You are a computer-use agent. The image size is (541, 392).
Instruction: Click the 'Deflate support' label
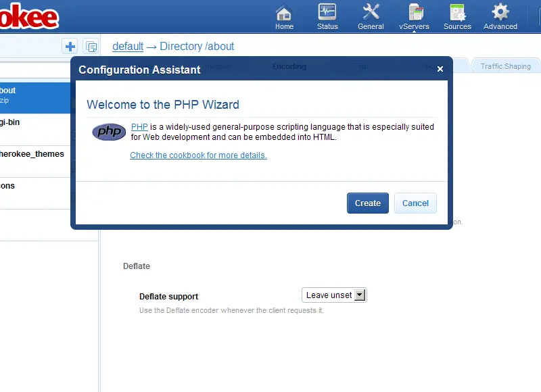coord(168,297)
